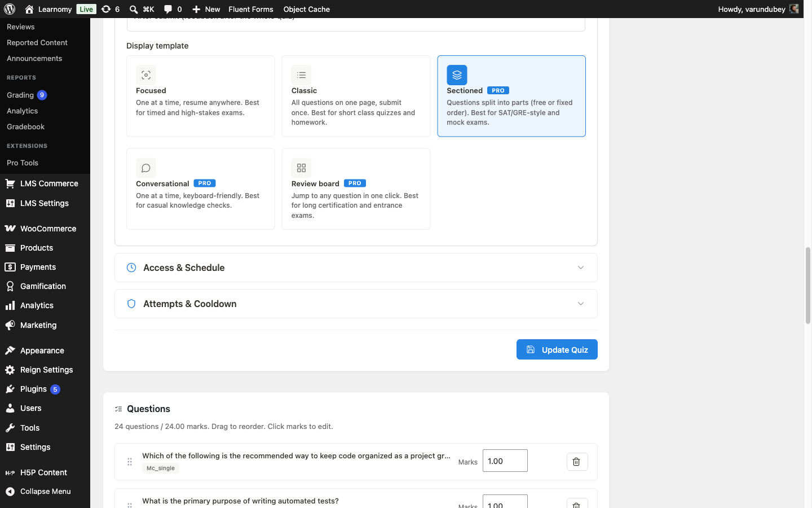Viewport: 812px width, 508px height.
Task: Delete the code organized question with trash icon
Action: (x=577, y=462)
